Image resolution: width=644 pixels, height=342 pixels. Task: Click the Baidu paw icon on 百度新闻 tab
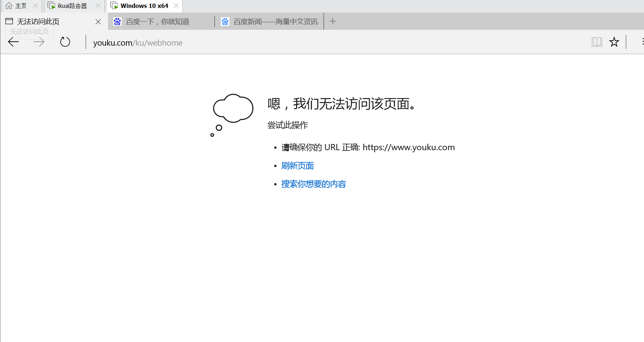pyautogui.click(x=225, y=22)
